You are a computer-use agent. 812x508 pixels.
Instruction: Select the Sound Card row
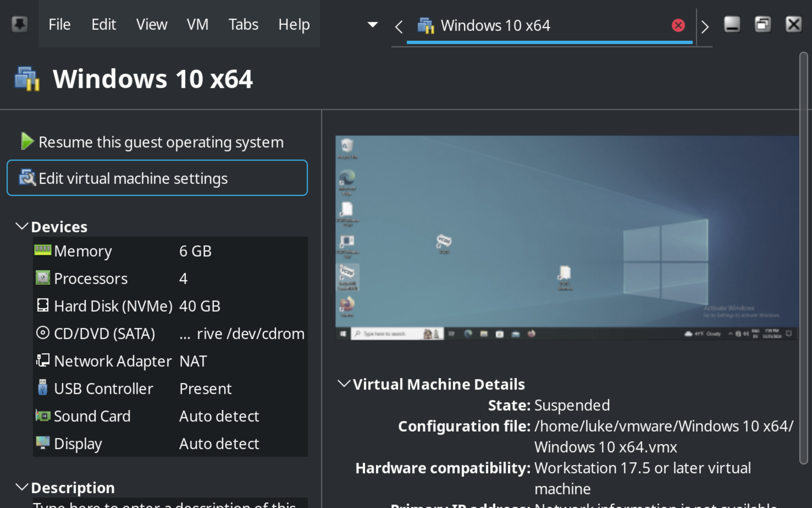170,416
